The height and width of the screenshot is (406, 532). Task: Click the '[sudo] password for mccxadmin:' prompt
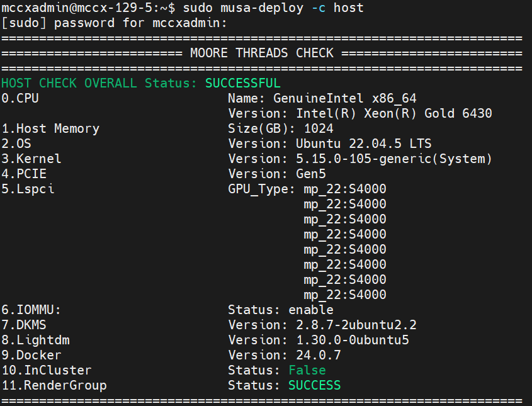(115, 23)
